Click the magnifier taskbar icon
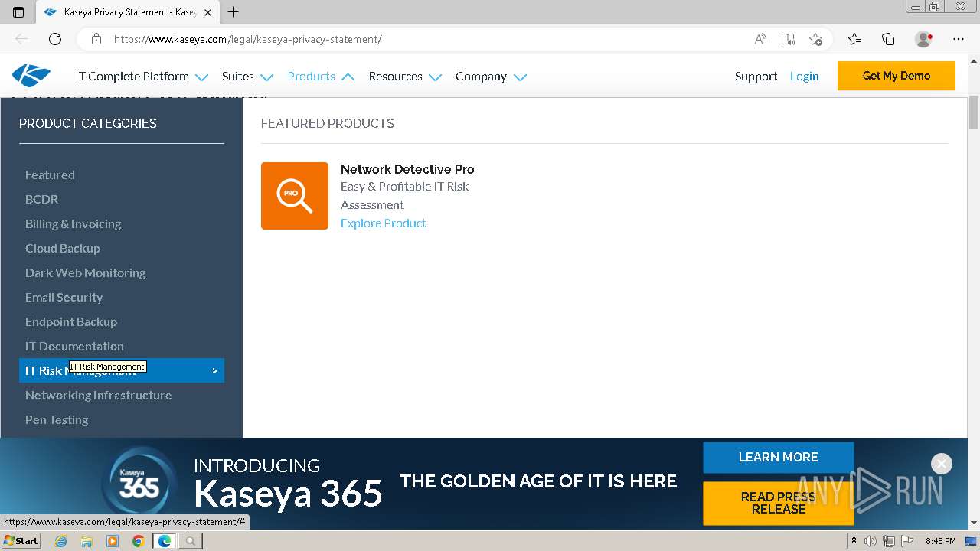 coord(190,541)
